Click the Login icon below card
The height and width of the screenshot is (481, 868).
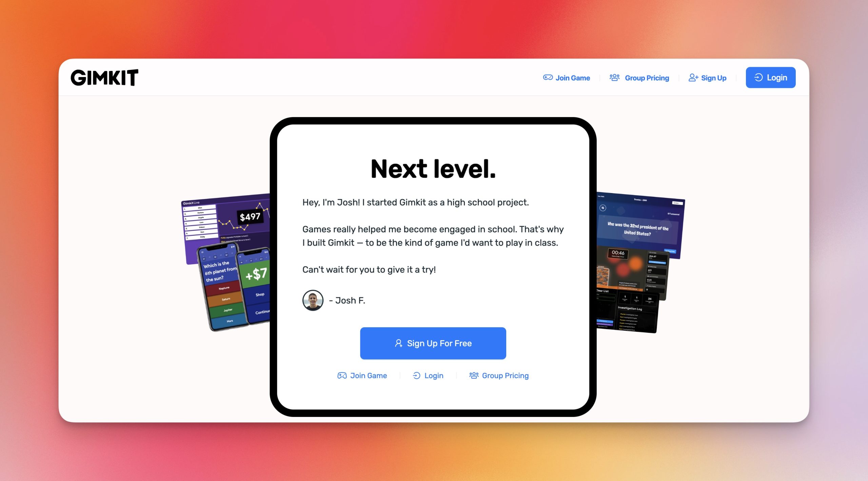416,375
